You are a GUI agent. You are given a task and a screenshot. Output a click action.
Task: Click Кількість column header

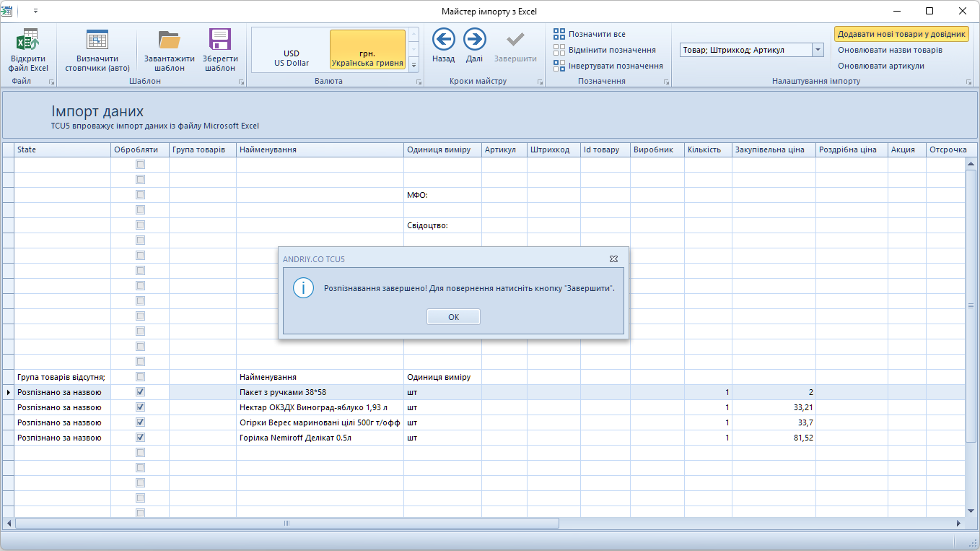tap(708, 149)
